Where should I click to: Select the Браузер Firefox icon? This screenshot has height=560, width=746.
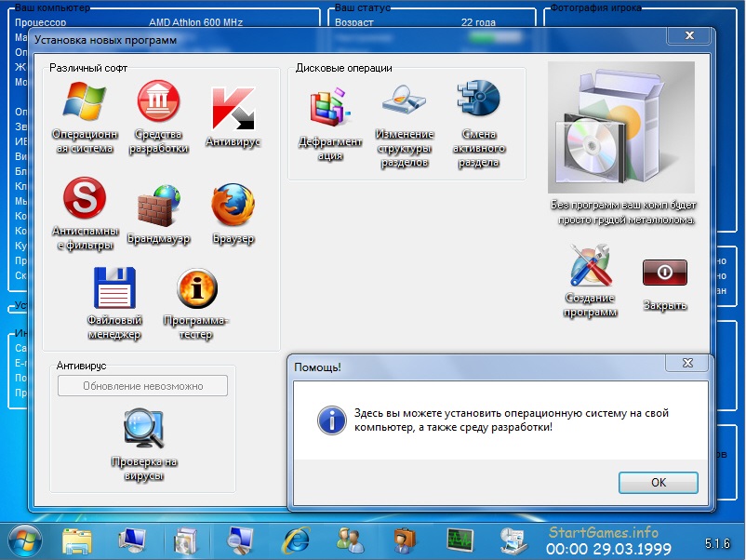point(233,206)
